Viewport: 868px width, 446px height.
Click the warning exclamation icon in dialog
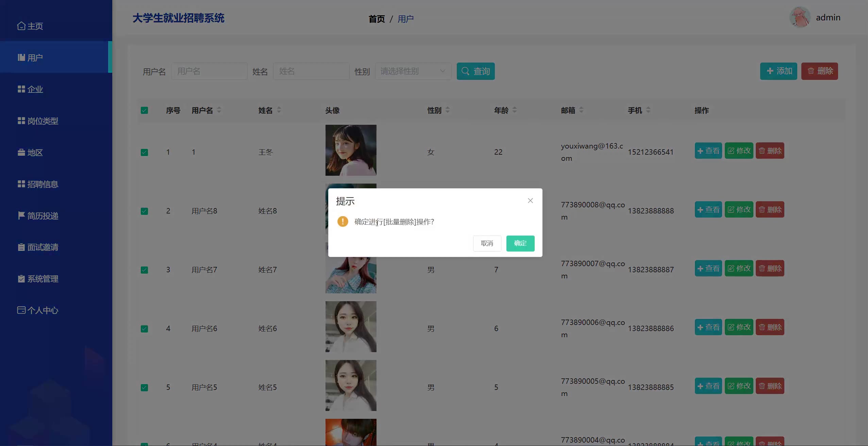click(x=343, y=222)
